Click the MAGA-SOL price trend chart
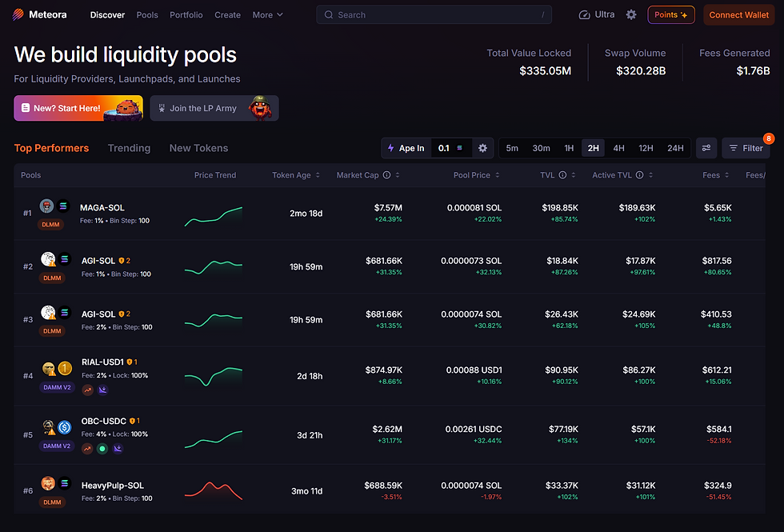784x532 pixels. (213, 216)
